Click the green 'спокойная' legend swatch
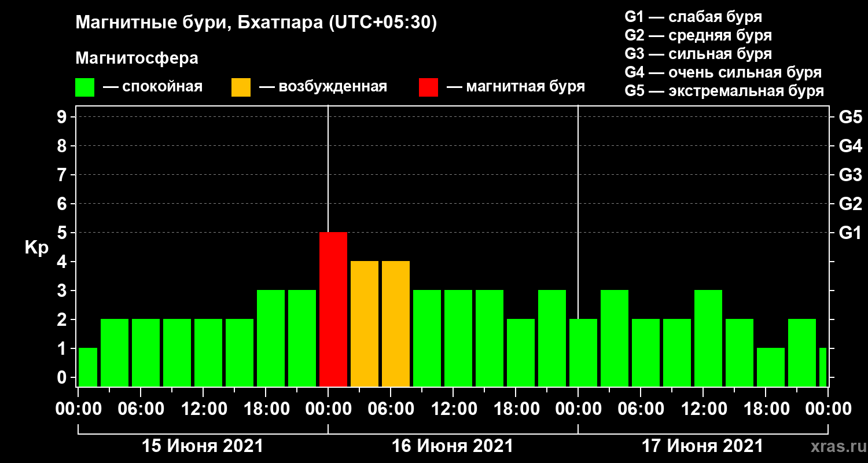Screen dimensions: 868x463 click(x=85, y=87)
